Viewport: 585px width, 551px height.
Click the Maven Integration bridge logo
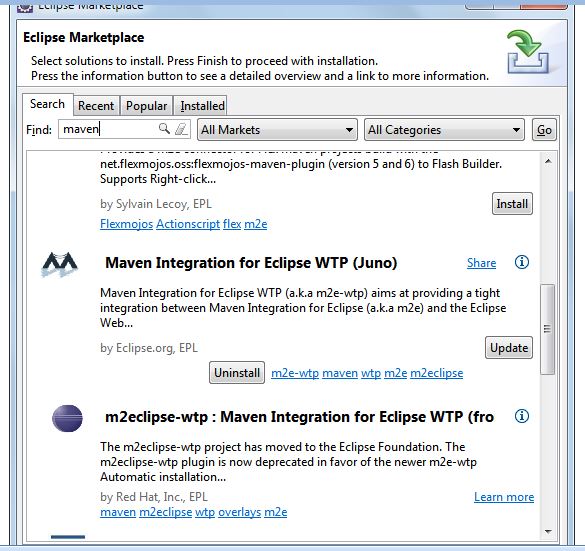[60, 264]
